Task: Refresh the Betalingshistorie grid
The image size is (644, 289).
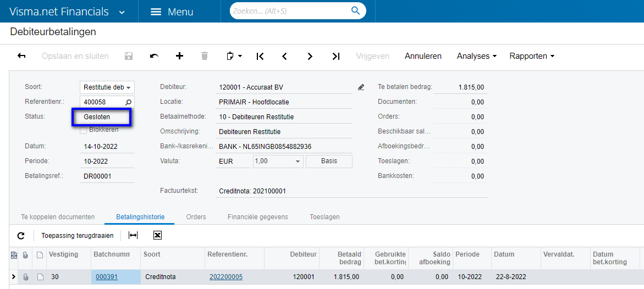Action: click(21, 235)
